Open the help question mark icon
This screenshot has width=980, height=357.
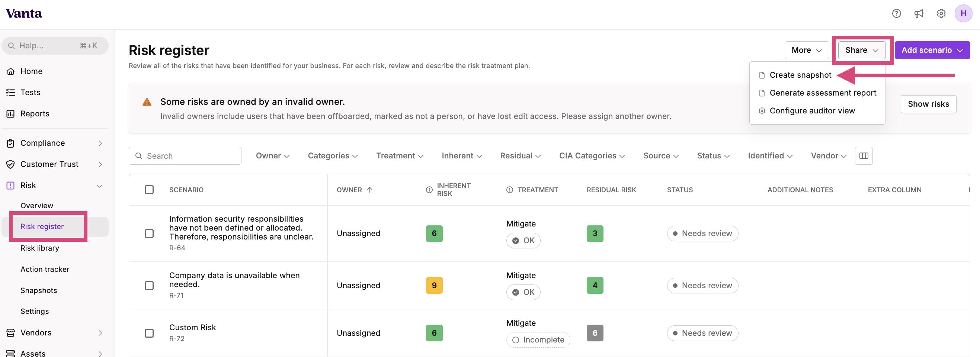click(x=896, y=14)
